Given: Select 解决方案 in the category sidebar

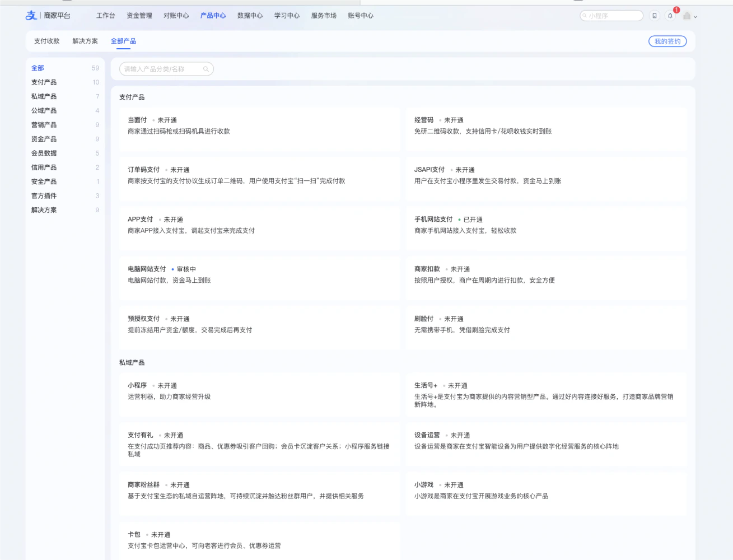Looking at the screenshot, I should [65, 210].
